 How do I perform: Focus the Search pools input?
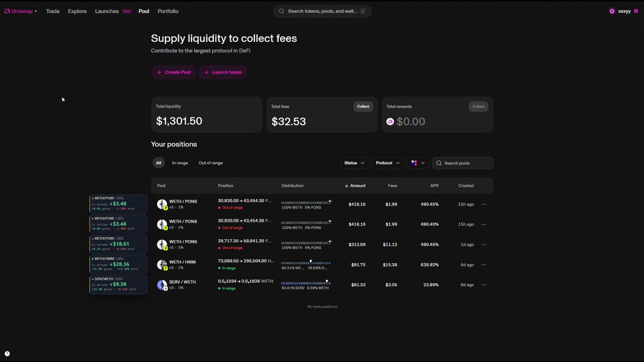(x=463, y=163)
